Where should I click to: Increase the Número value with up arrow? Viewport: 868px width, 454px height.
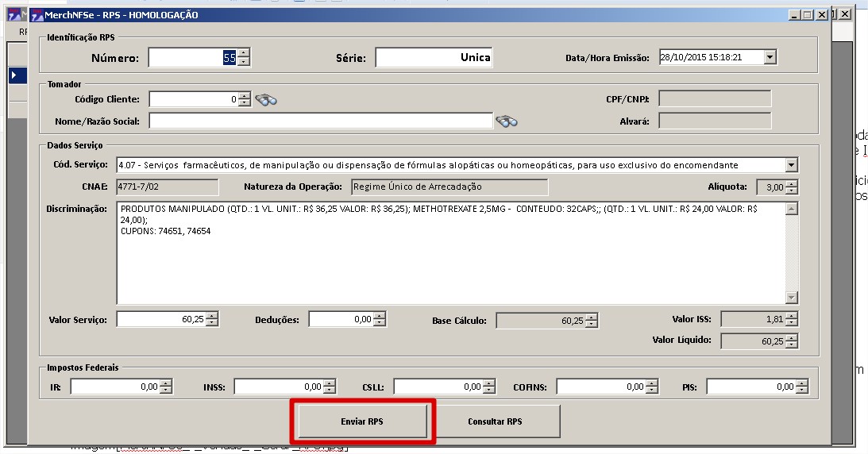pyautogui.click(x=244, y=53)
